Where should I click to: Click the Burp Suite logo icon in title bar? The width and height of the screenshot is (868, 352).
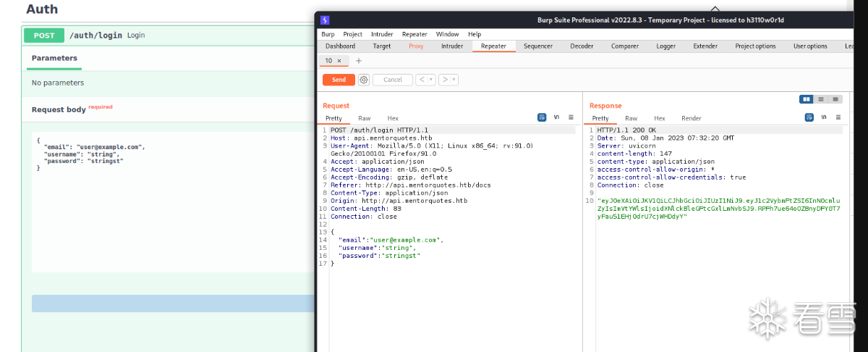[325, 20]
